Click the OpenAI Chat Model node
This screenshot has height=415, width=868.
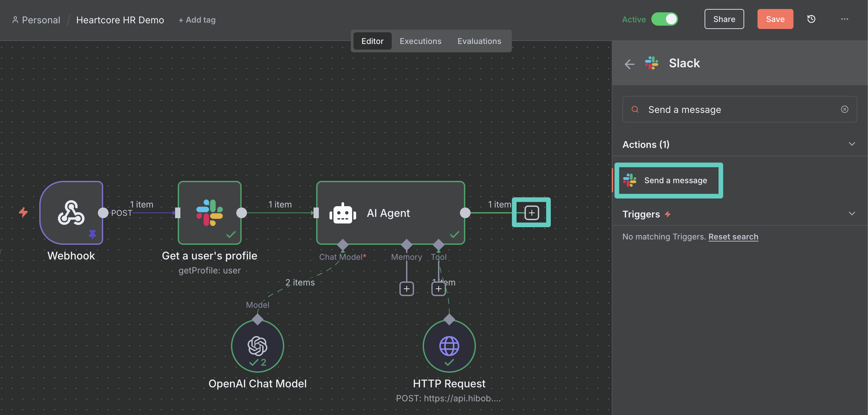point(257,345)
